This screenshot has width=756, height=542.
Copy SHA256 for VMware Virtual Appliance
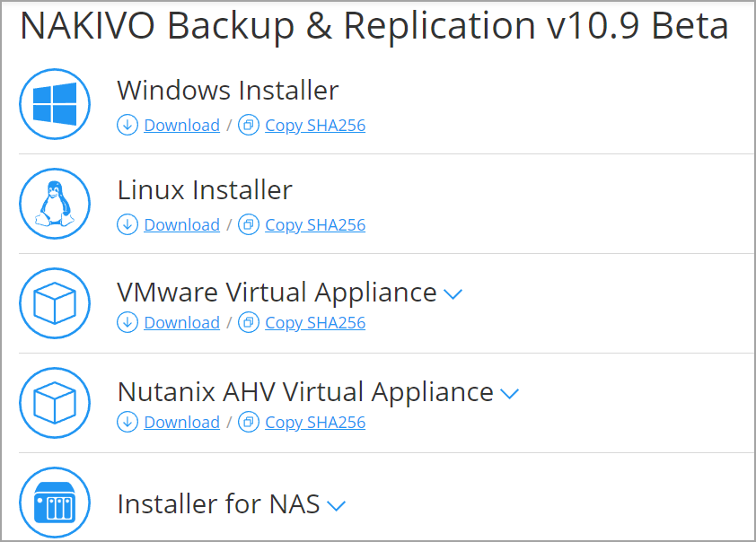tap(315, 323)
